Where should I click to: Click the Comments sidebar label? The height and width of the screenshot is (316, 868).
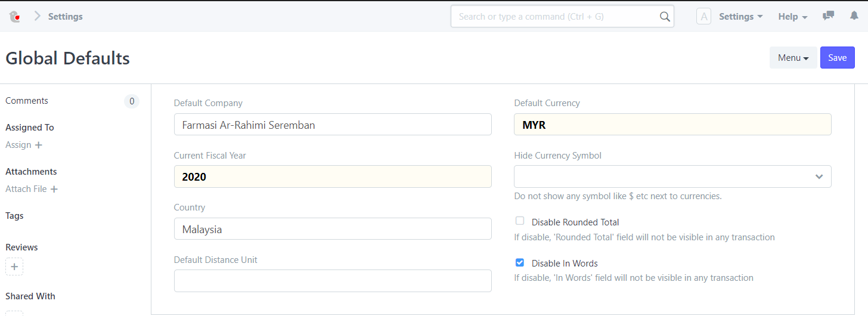pyautogui.click(x=27, y=101)
